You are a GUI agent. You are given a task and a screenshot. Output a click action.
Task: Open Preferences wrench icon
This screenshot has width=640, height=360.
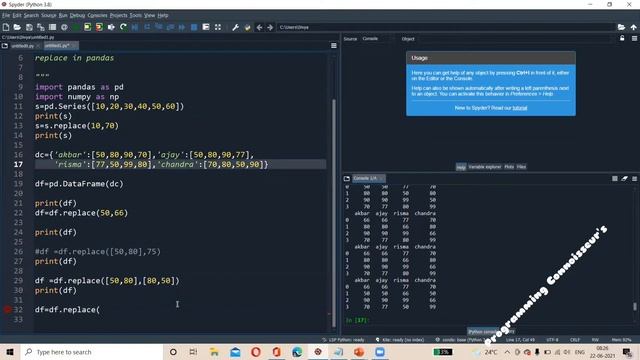coord(236,27)
